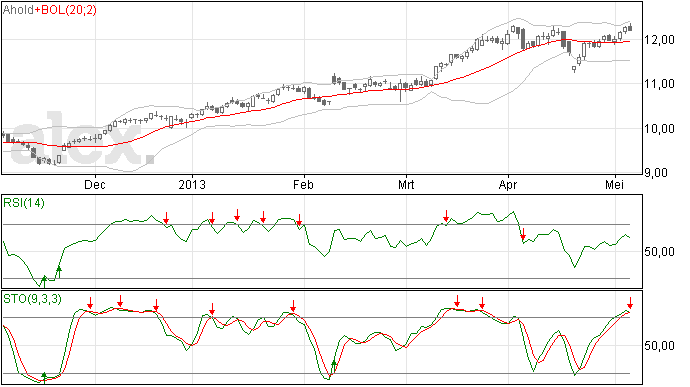This screenshot has width=690, height=387.
Task: Click the RSI red sell arrow in March
Action: [446, 216]
